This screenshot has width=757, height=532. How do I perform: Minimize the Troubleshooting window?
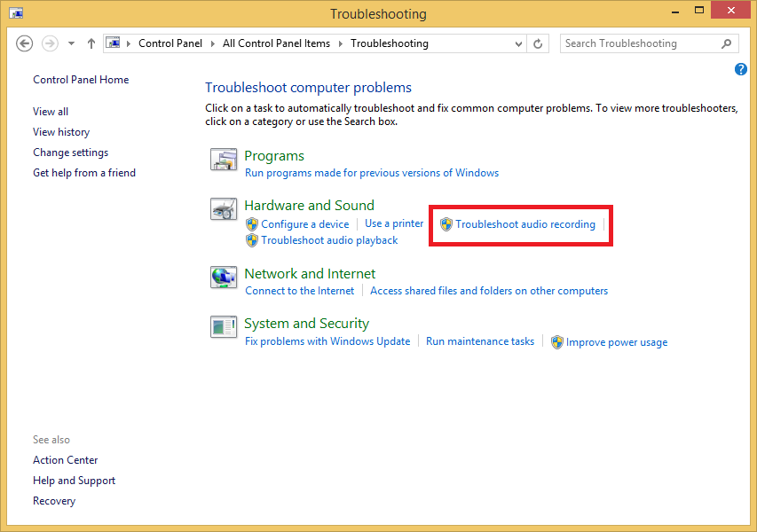pos(676,12)
